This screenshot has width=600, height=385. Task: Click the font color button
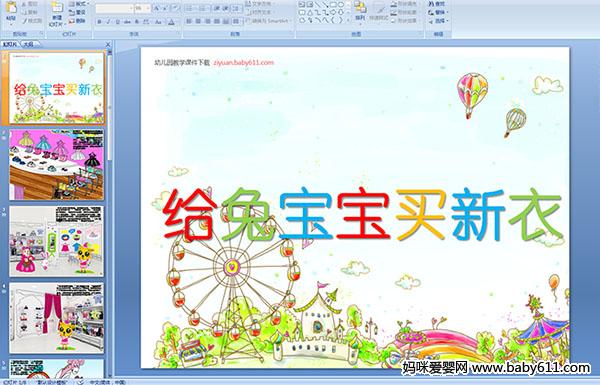click(171, 22)
